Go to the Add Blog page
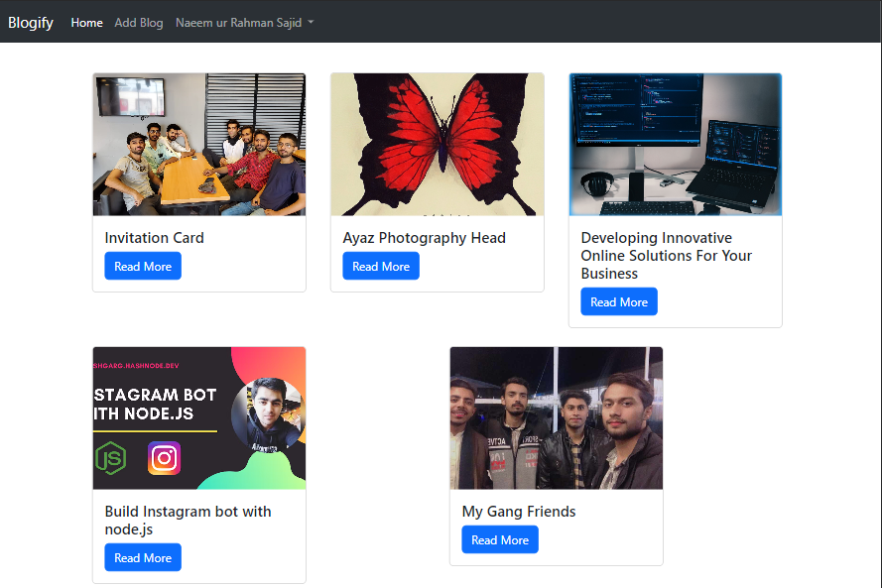This screenshot has width=882, height=588. pyautogui.click(x=139, y=23)
